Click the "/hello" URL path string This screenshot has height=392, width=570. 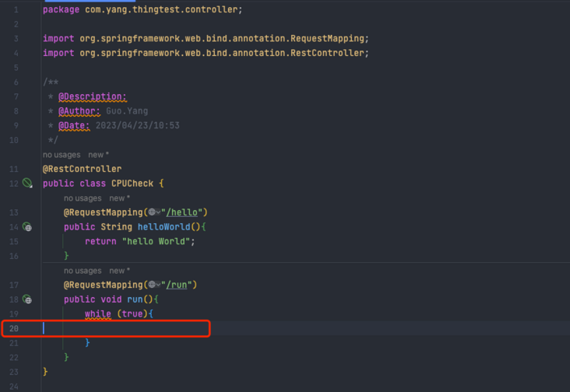click(185, 212)
